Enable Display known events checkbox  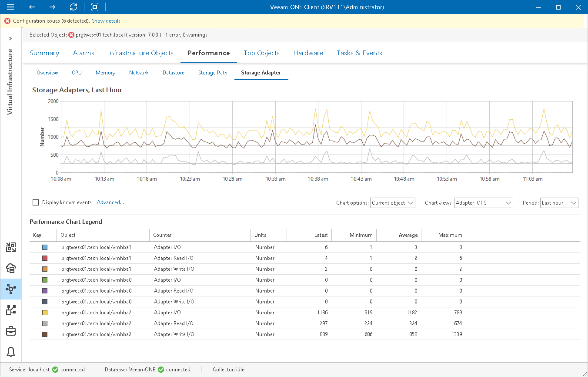[36, 202]
